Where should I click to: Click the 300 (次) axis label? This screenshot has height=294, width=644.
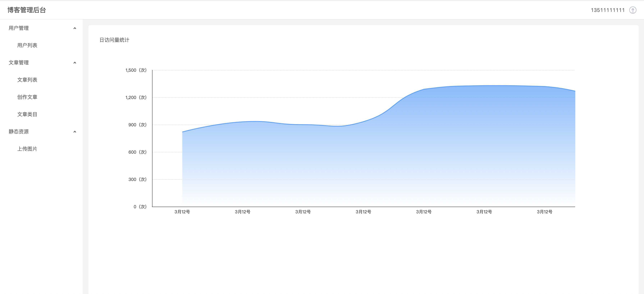tap(138, 179)
